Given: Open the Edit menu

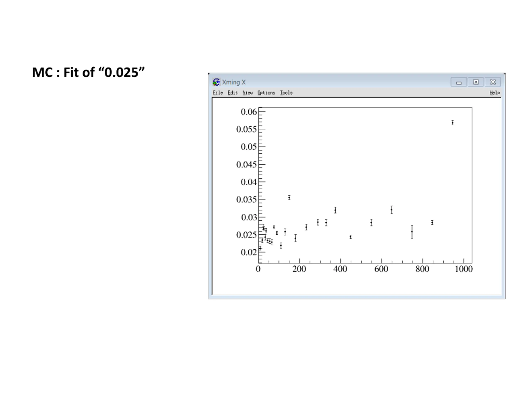Looking at the screenshot, I should [233, 93].
